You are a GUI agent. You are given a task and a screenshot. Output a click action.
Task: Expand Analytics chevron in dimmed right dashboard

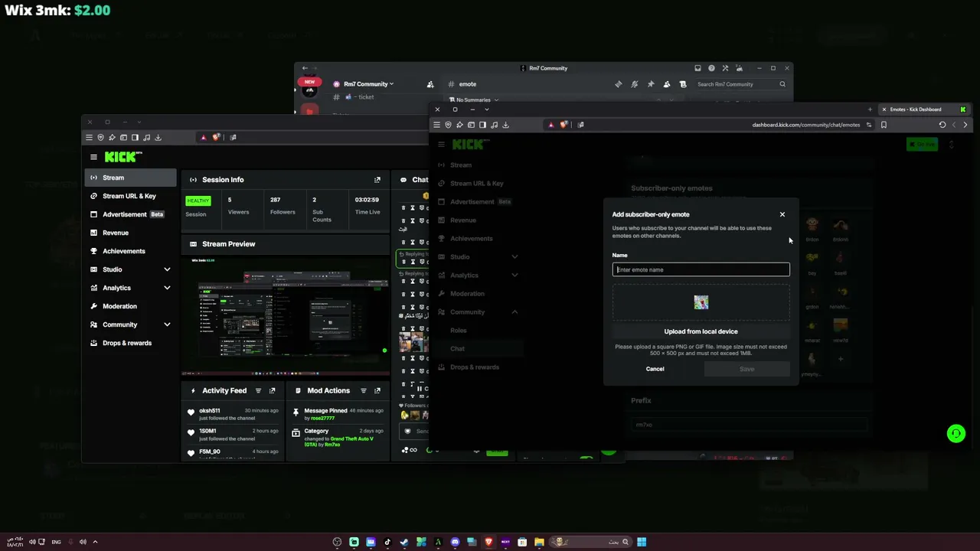[x=514, y=275]
